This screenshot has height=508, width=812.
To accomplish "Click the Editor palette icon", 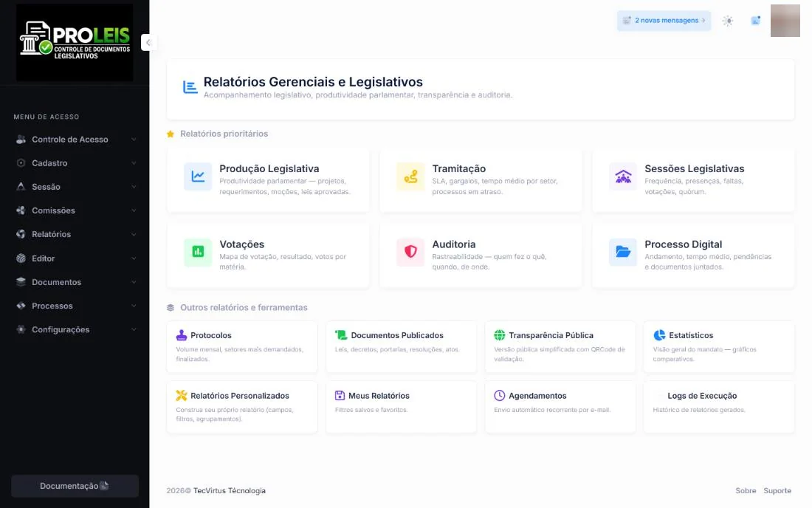I will (21, 258).
